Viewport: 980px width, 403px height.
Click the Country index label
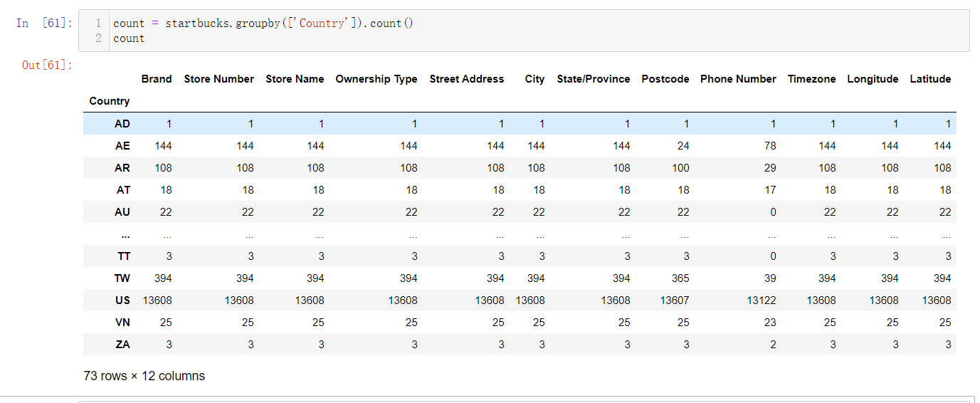110,101
